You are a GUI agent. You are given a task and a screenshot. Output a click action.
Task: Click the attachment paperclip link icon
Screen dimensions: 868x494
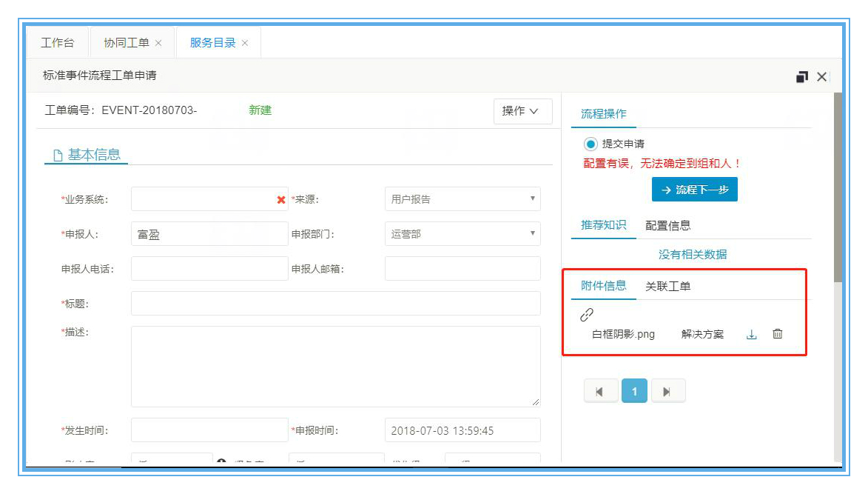pyautogui.click(x=587, y=315)
